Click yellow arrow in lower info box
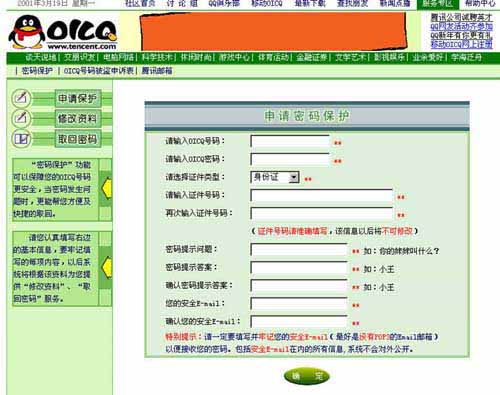Image resolution: width=500 pixels, height=395 pixels. click(x=107, y=267)
